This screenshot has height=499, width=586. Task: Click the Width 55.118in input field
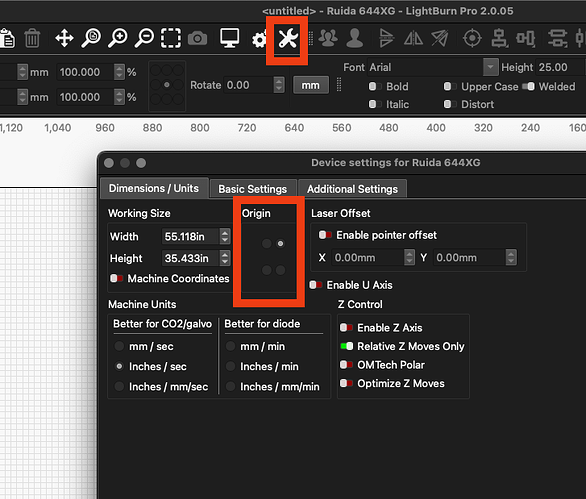pyautogui.click(x=191, y=236)
